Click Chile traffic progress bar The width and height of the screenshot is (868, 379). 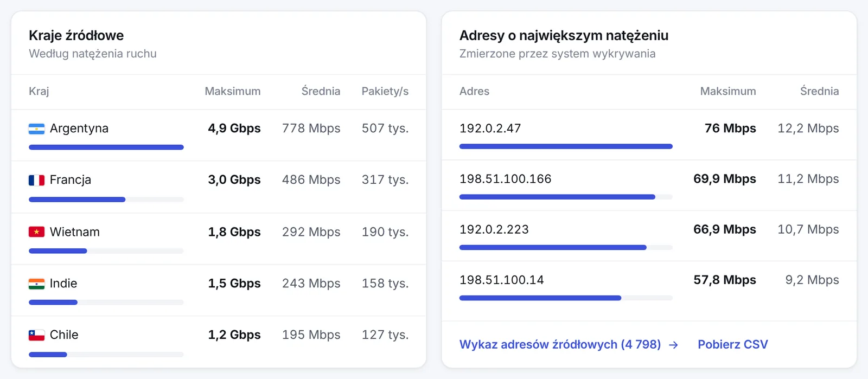pos(106,355)
